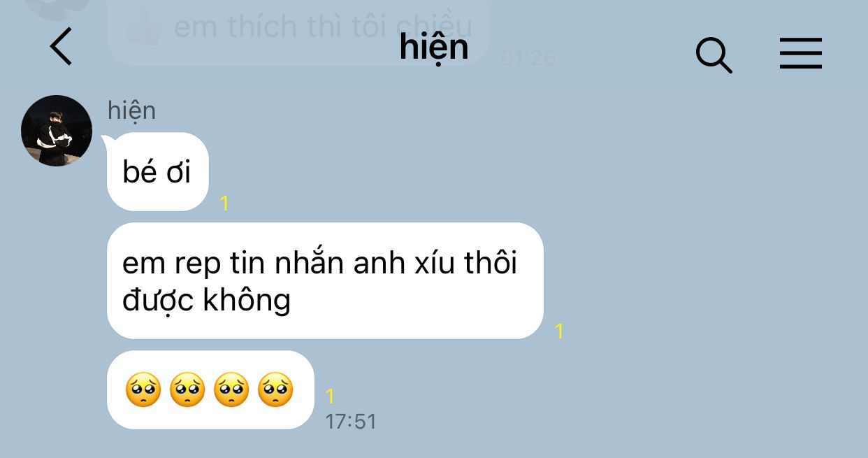The width and height of the screenshot is (868, 458).
Task: Tap the chat title "hiện" in header
Action: tap(434, 48)
